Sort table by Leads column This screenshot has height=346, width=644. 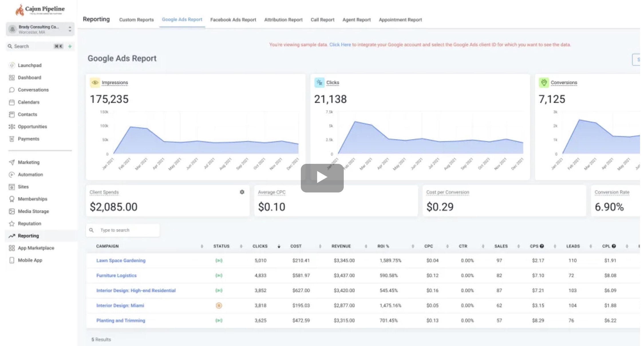[x=591, y=246]
